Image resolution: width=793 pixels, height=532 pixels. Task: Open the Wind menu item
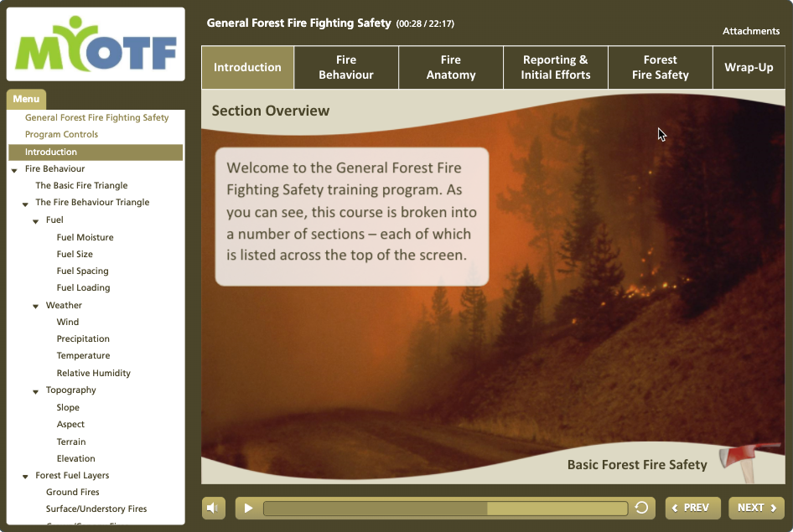click(x=68, y=323)
